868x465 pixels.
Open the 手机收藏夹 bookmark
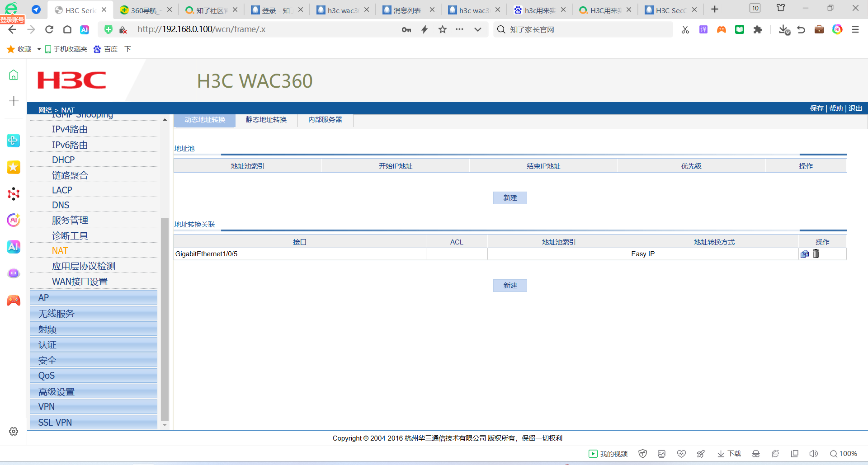click(66, 49)
